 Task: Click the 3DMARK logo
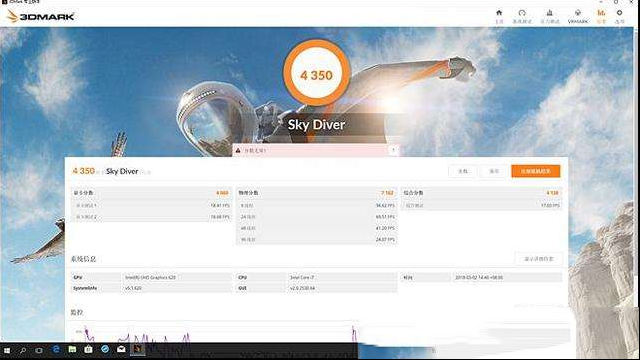[x=40, y=16]
